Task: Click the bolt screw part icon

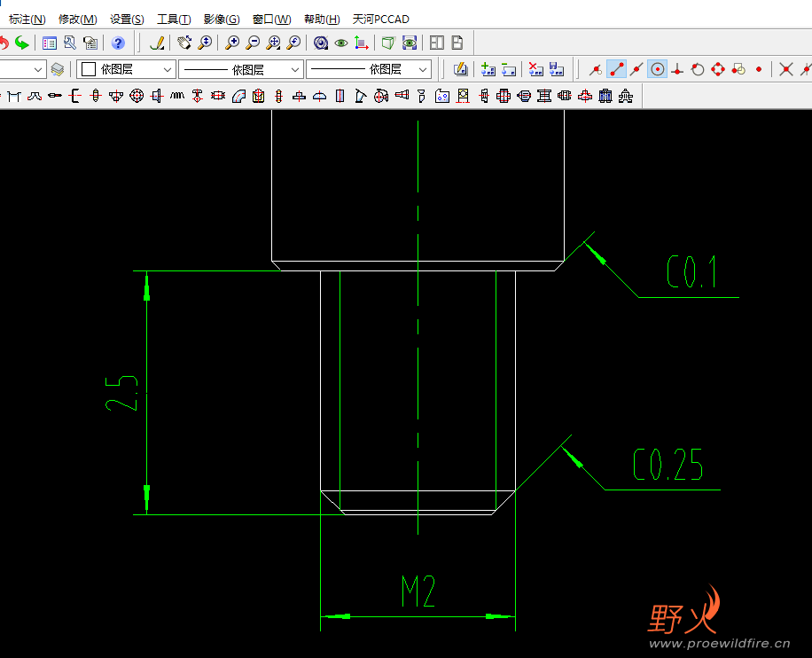Action: 55,96
